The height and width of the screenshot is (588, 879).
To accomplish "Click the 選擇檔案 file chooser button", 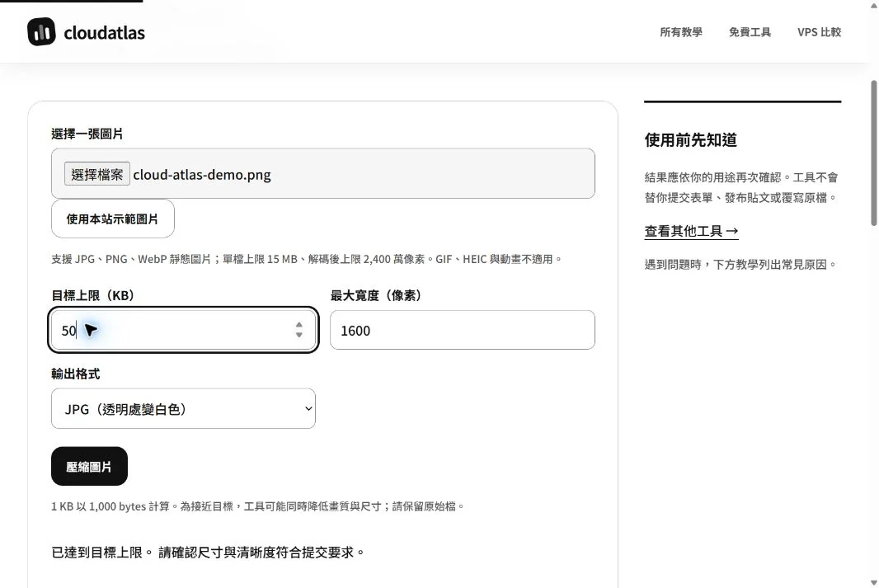I will [x=97, y=174].
